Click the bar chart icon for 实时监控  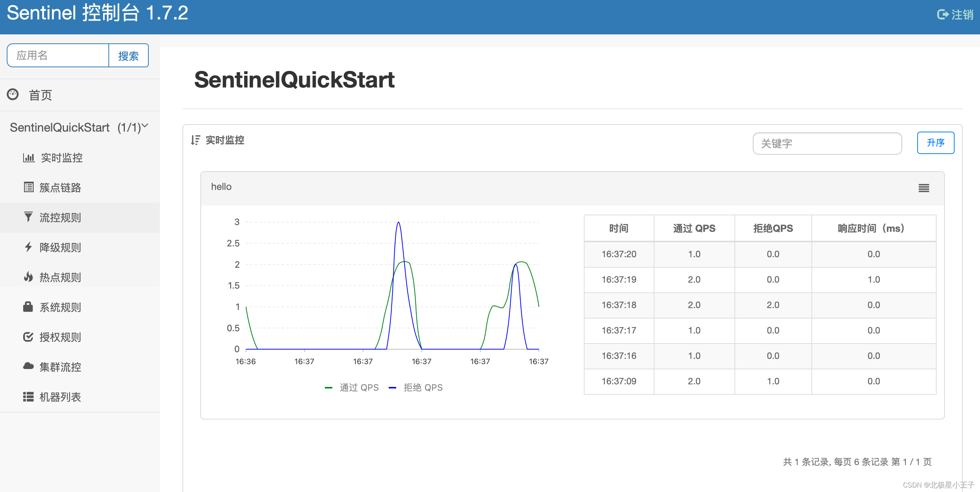coord(28,157)
